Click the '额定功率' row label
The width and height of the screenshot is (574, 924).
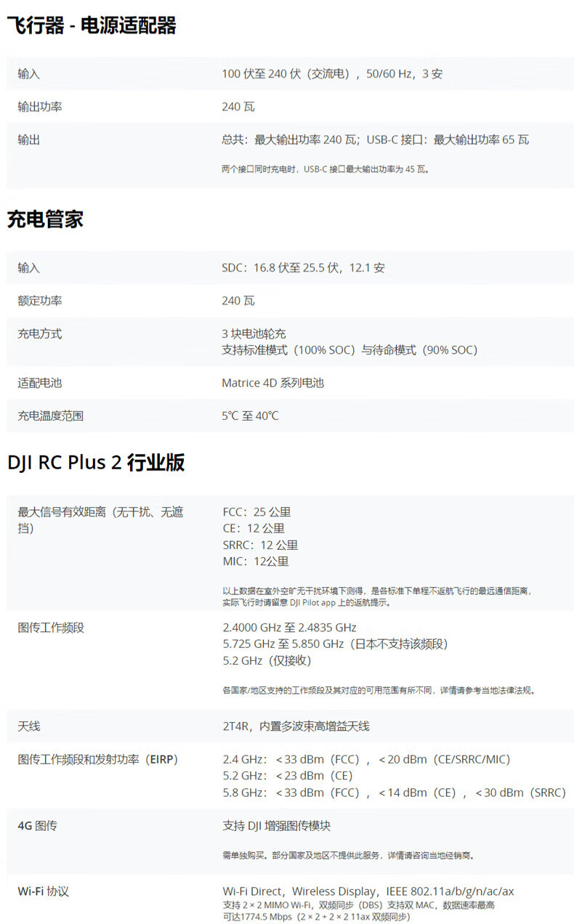click(x=40, y=301)
